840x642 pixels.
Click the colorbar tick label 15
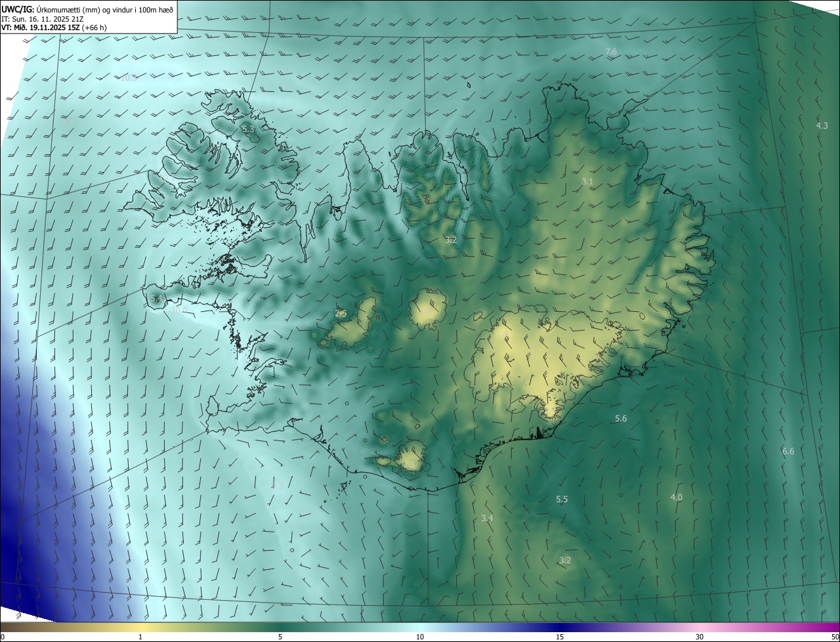tap(560, 637)
